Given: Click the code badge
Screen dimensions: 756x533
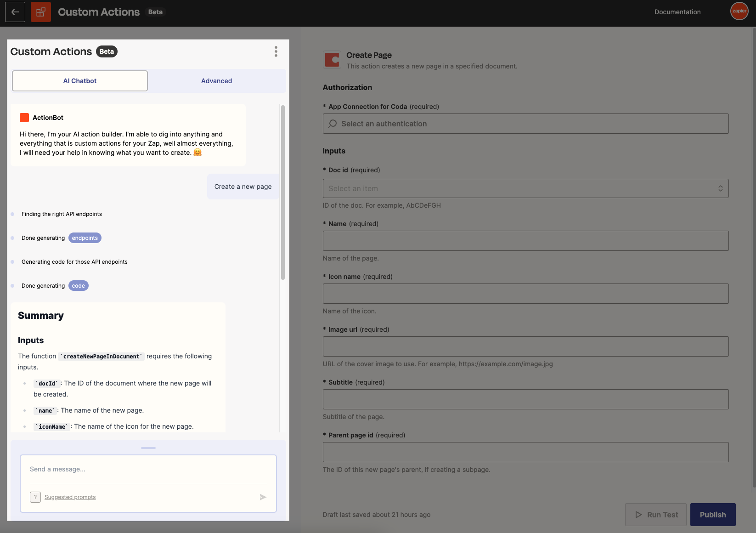Looking at the screenshot, I should pyautogui.click(x=79, y=286).
